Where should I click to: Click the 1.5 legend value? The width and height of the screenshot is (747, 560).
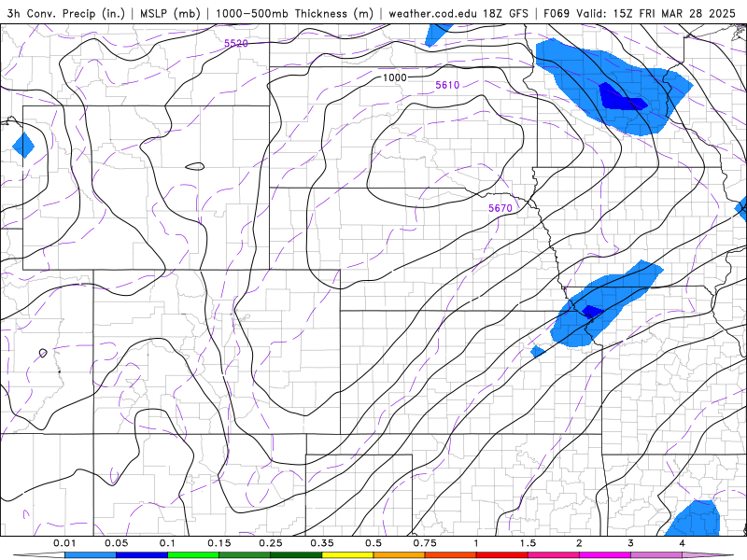coord(528,543)
